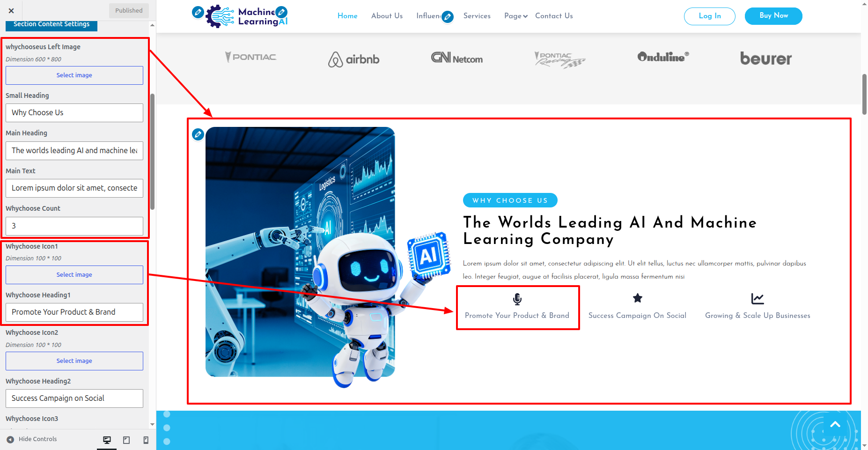
Task: Click the edit pencil beside the site logo
Action: (x=198, y=12)
